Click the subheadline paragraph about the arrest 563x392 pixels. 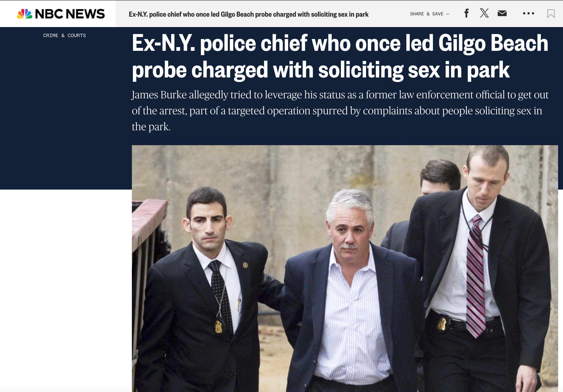(x=340, y=111)
